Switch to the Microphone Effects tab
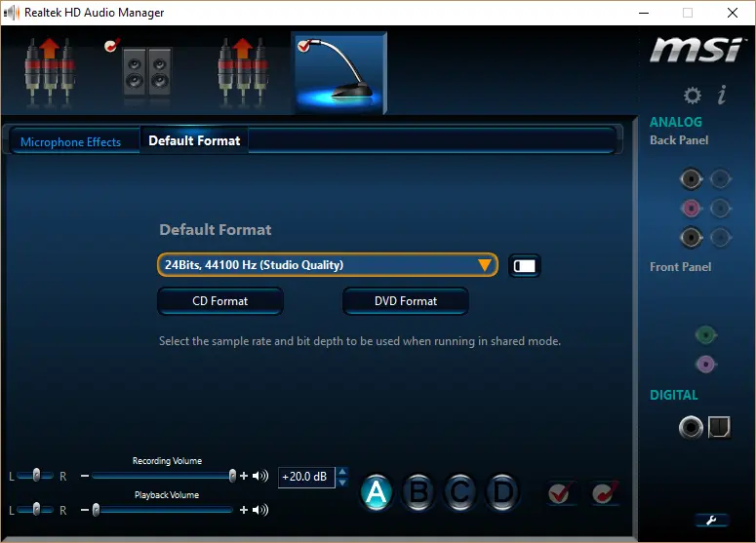Viewport: 756px width, 543px height. 71,142
